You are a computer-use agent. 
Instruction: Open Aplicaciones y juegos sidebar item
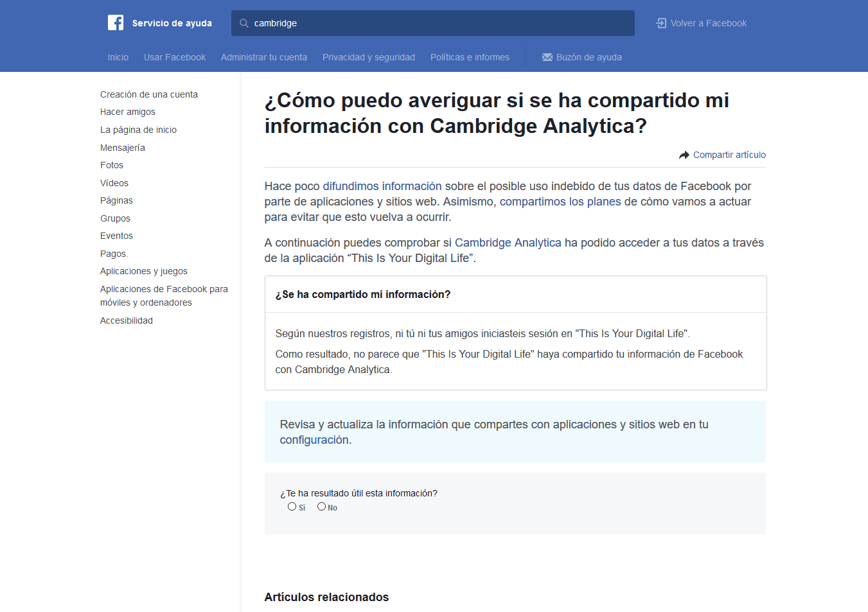click(143, 270)
